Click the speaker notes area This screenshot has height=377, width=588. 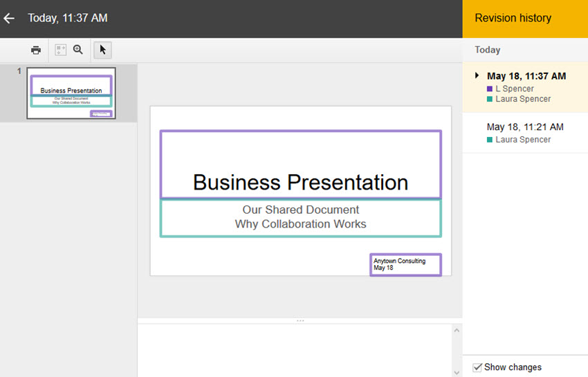click(295, 350)
